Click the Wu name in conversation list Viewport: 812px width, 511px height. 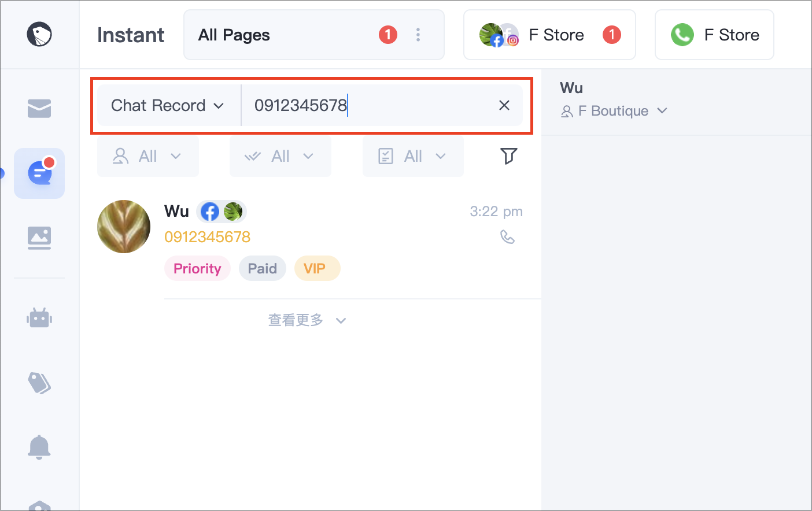(176, 212)
